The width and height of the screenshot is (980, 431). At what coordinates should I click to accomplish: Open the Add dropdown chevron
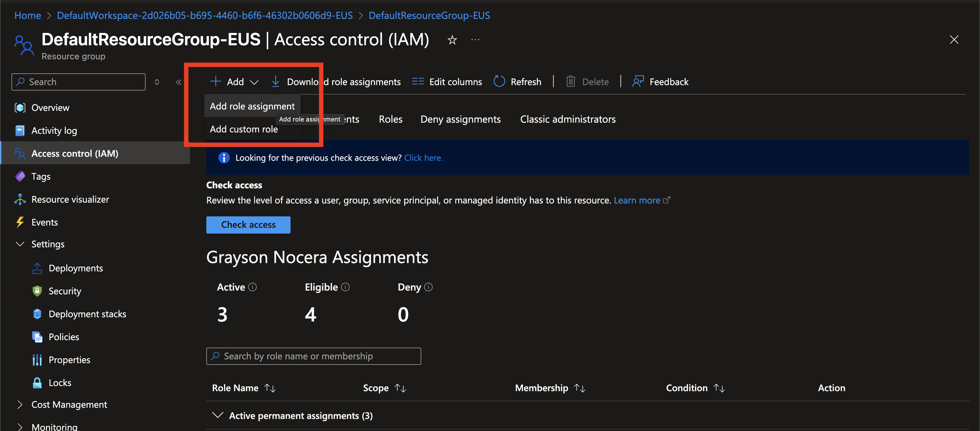(254, 82)
